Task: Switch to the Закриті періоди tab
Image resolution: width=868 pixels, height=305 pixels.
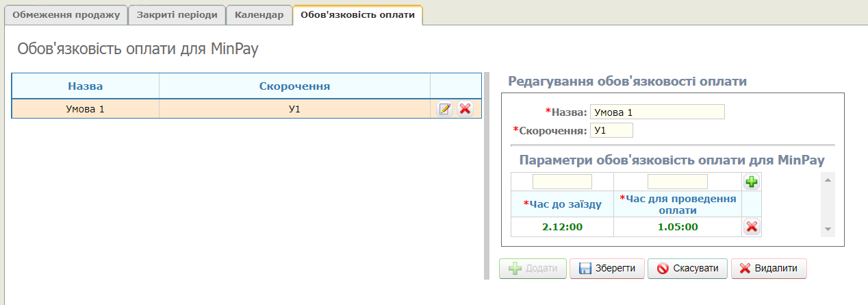Action: [177, 15]
